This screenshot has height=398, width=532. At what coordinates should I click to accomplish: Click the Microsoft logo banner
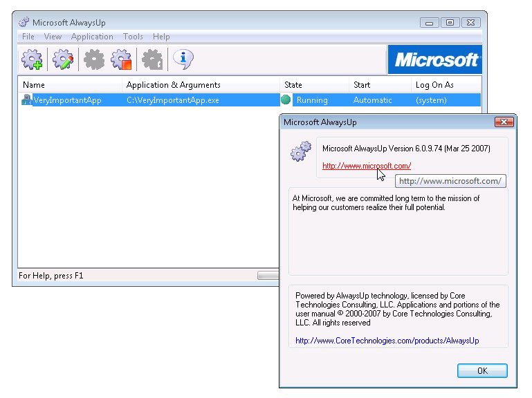[x=434, y=59]
